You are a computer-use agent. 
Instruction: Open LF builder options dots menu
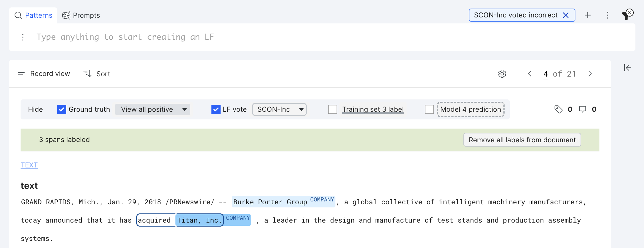[23, 37]
